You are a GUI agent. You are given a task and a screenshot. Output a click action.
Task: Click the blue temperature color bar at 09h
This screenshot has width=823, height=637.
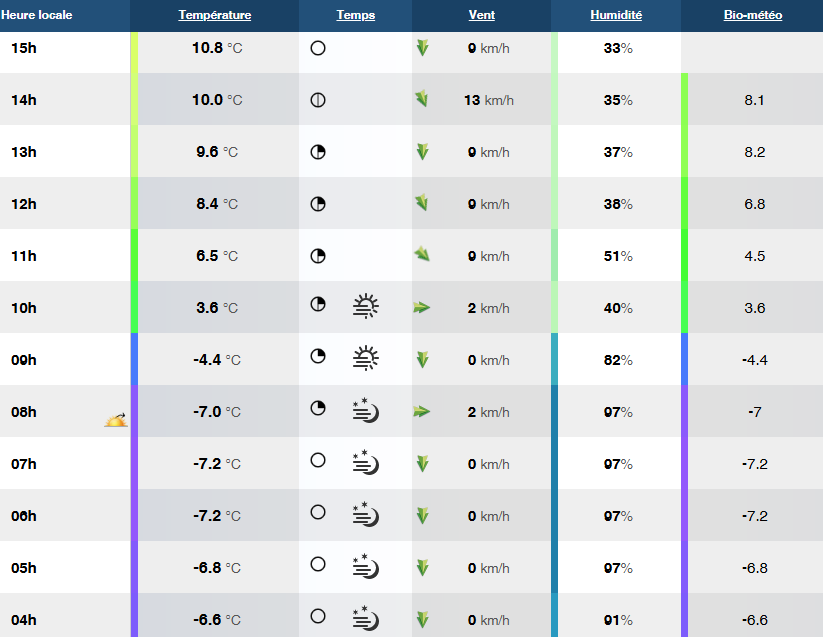pyautogui.click(x=134, y=359)
